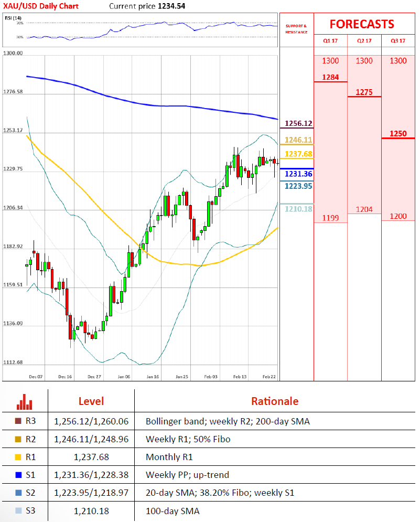Click the S1 blue color swatch
This screenshot has width=420, height=522.
(x=18, y=475)
